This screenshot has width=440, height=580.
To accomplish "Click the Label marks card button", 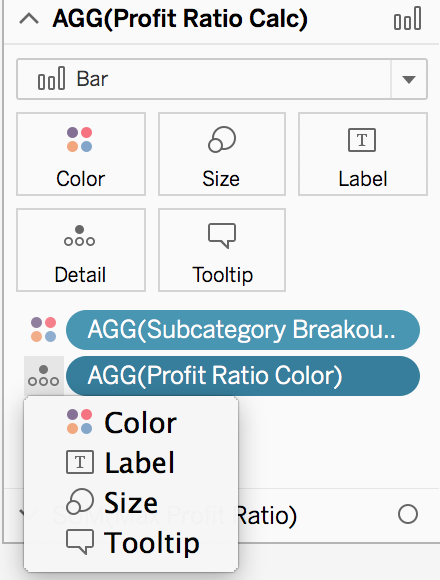I will point(363,154).
